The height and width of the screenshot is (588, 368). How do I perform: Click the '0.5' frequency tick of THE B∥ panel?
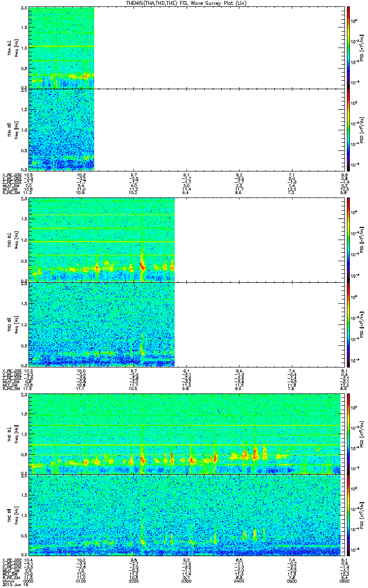coord(24,536)
